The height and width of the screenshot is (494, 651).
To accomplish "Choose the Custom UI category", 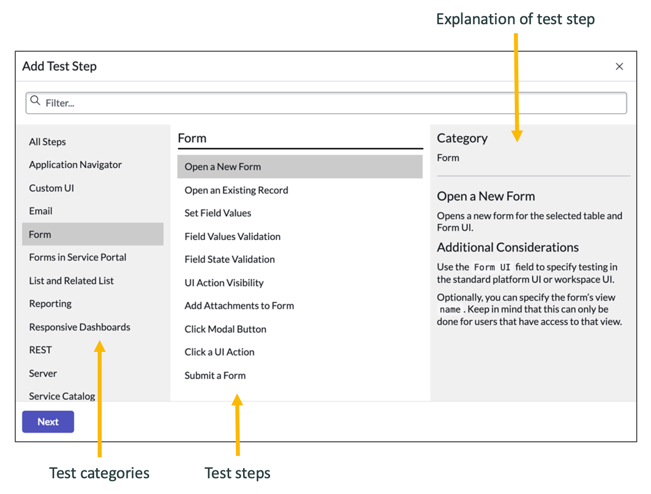I will [52, 188].
